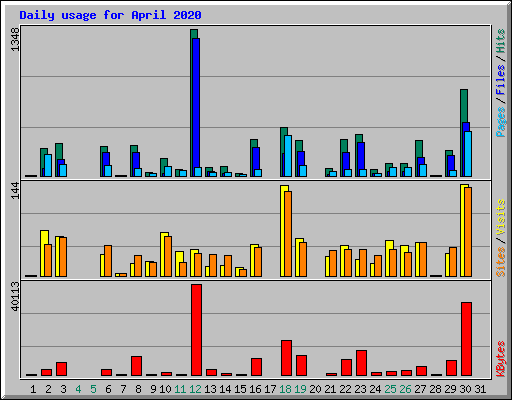Viewport: 512px width, 400px height.
Task: Click day 10 on the x-axis
Action: click(x=165, y=389)
